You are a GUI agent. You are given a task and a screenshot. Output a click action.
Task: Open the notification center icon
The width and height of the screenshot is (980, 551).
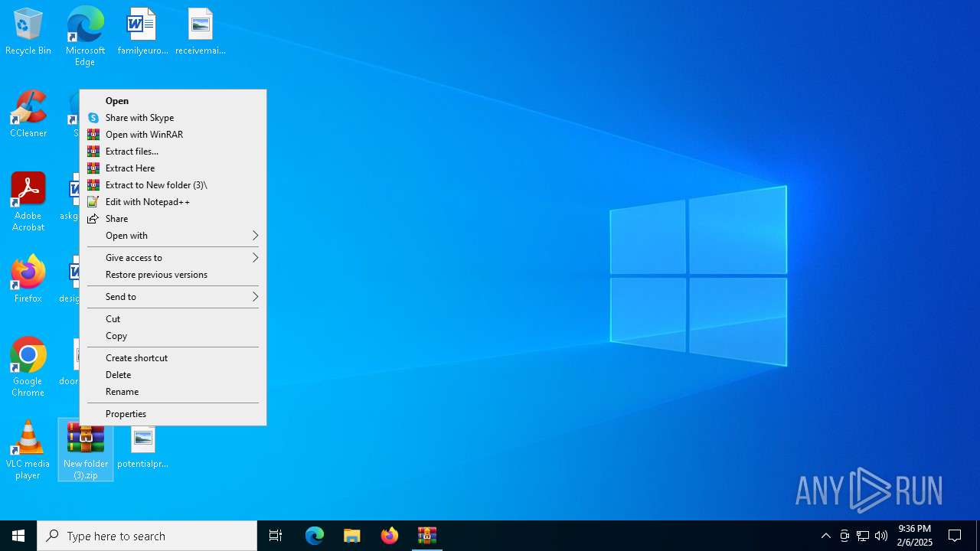955,536
